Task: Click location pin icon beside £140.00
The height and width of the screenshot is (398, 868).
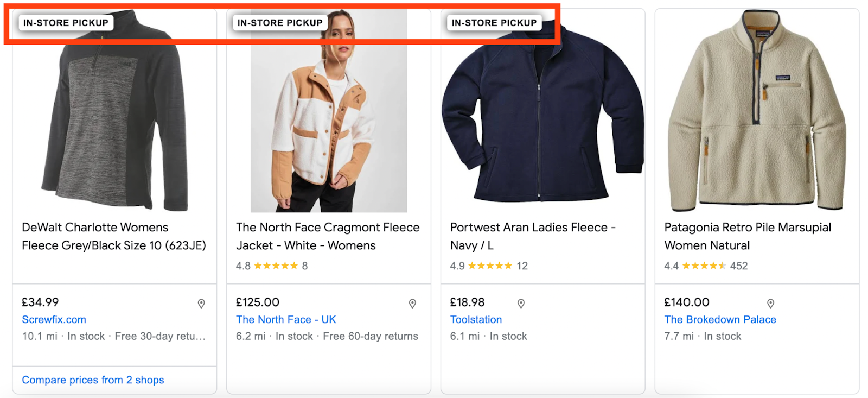Action: [770, 304]
